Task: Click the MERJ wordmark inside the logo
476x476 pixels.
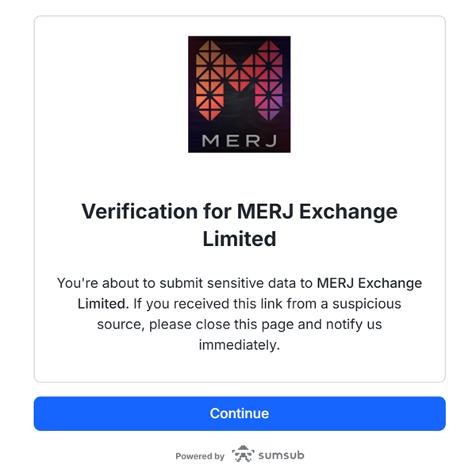Action: tap(239, 140)
